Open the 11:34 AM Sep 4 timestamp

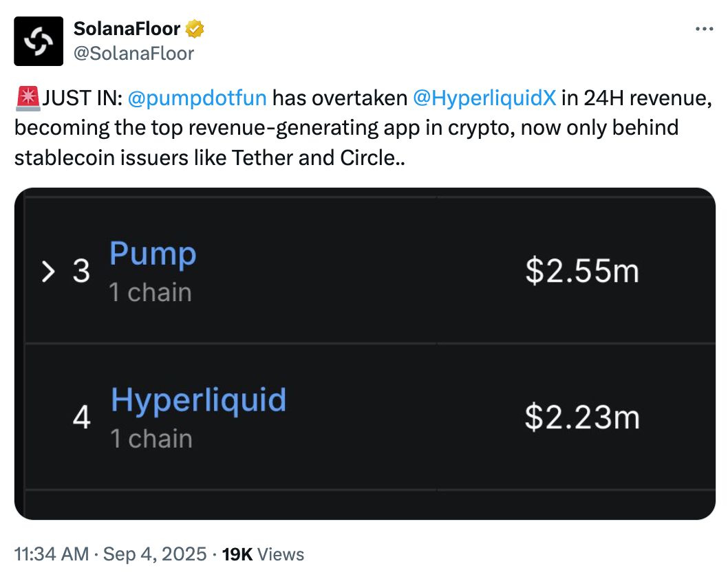point(111,554)
